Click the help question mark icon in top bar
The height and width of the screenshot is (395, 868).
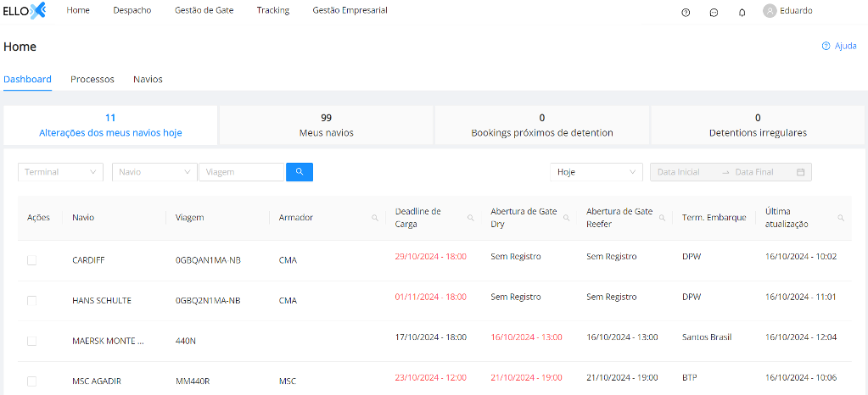(x=686, y=12)
